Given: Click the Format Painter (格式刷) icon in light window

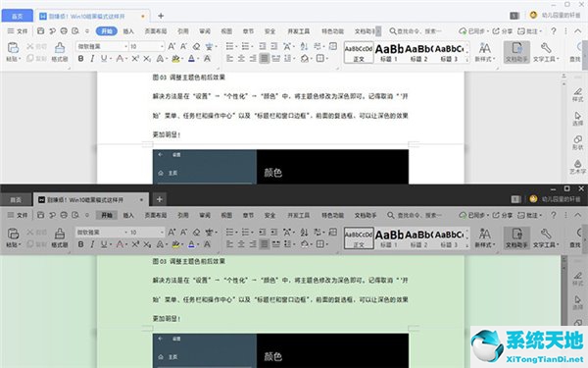Looking at the screenshot, I should coord(60,52).
